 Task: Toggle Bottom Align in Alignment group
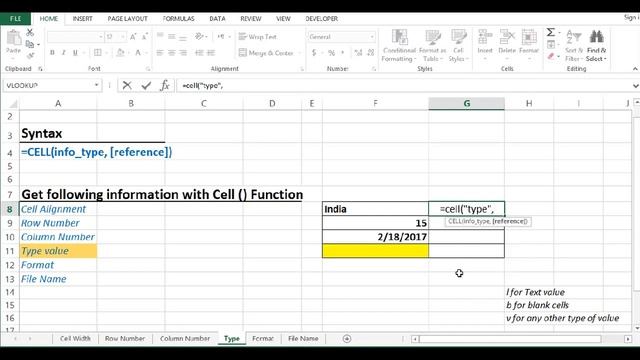point(183,37)
